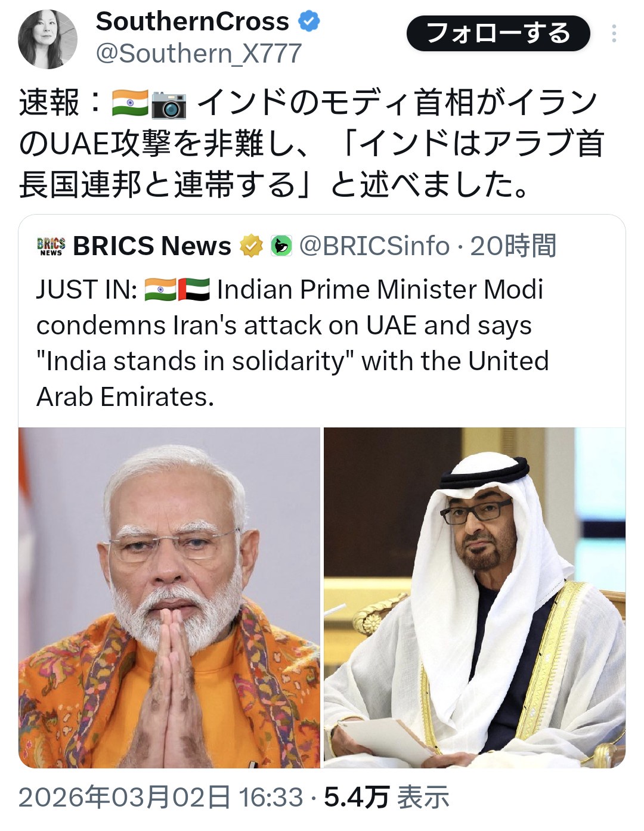Viewport: 644px width, 831px height.
Task: Click the India flag emoji in Japanese tweet
Action: tap(130, 103)
